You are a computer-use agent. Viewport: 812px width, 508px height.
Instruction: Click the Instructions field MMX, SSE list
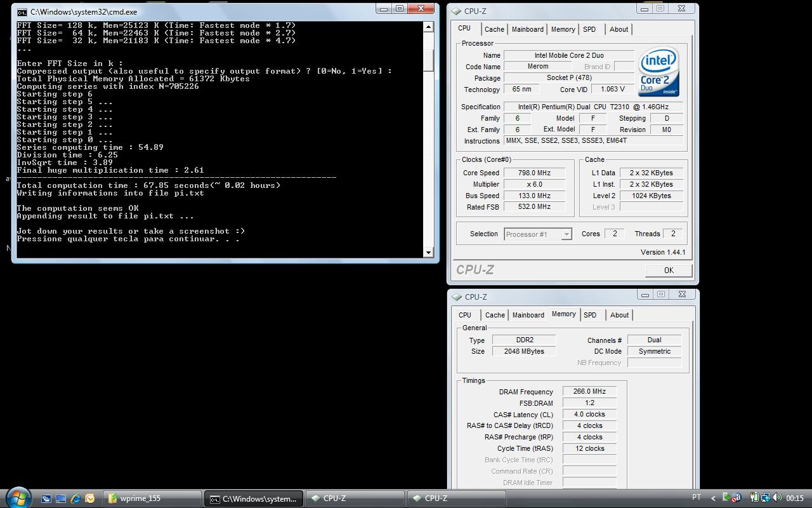(594, 141)
